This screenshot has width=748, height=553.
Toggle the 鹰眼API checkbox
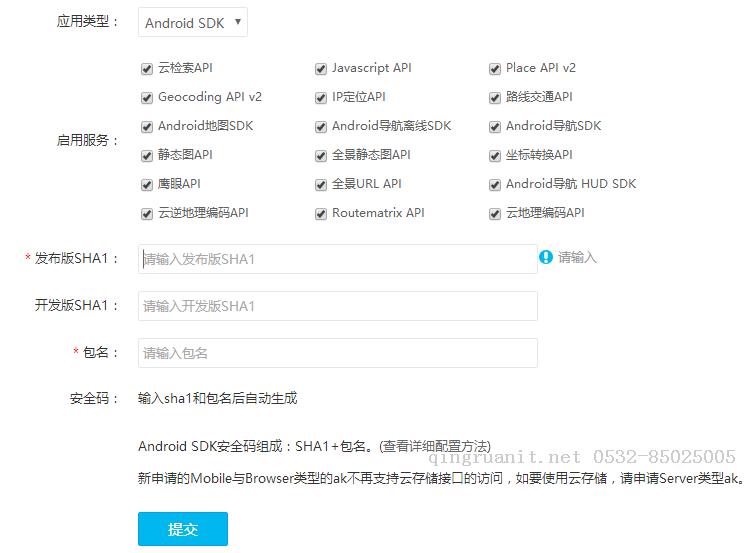pyautogui.click(x=147, y=185)
